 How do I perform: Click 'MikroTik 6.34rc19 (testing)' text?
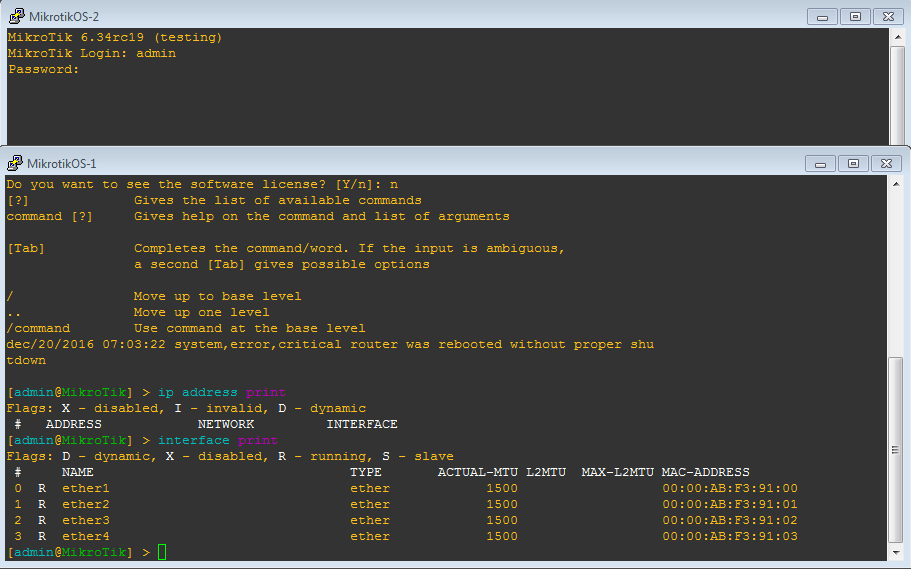[x=115, y=37]
